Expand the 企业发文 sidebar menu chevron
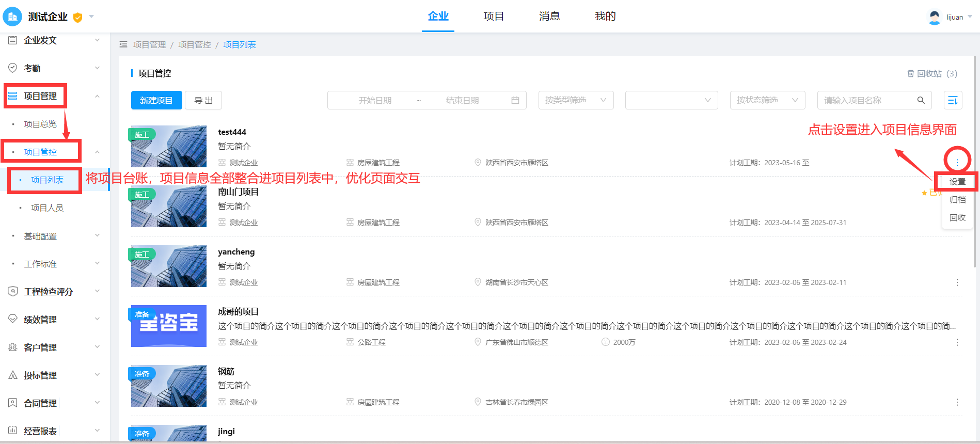The height and width of the screenshot is (444, 980). 97,40
